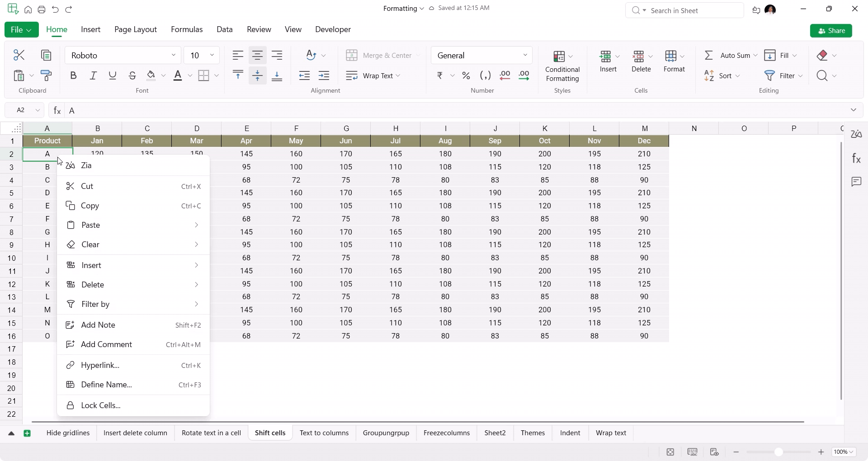The width and height of the screenshot is (868, 461).
Task: Click the Search in Sheet field
Action: (x=684, y=10)
